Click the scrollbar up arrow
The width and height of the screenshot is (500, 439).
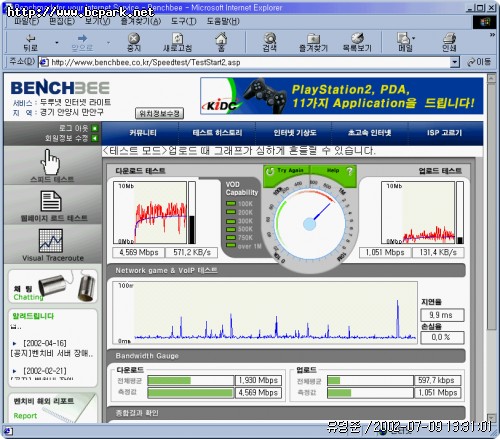[x=491, y=78]
